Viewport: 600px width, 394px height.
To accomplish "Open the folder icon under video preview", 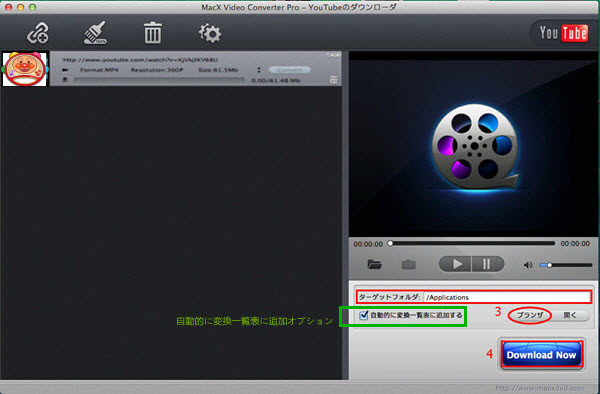I will click(374, 264).
